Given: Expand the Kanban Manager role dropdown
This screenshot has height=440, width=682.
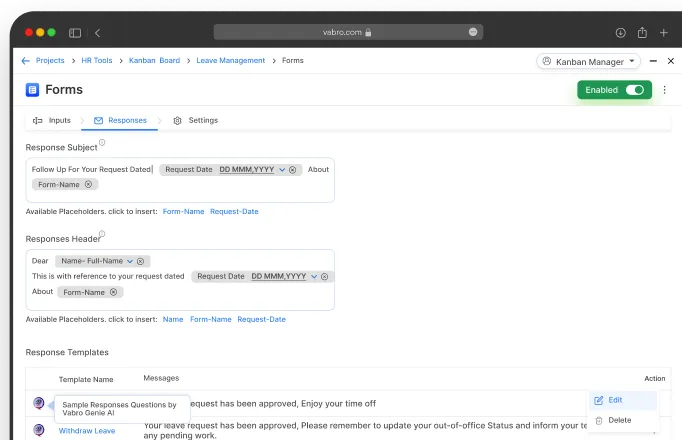Looking at the screenshot, I should (x=632, y=61).
